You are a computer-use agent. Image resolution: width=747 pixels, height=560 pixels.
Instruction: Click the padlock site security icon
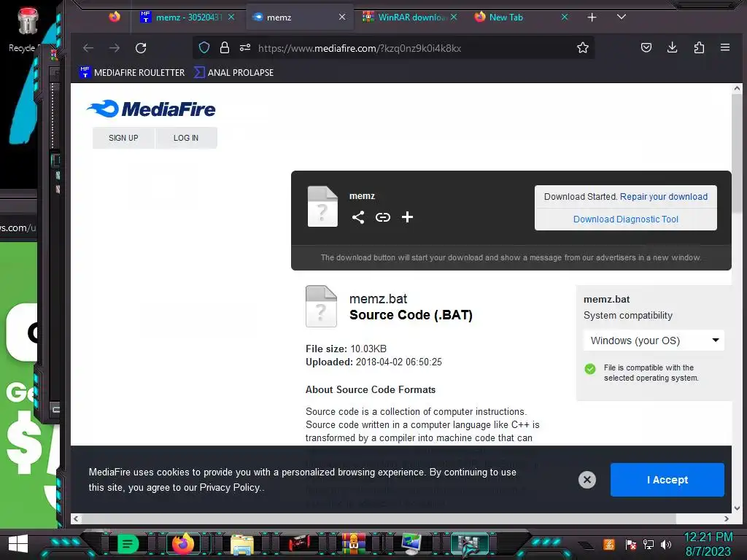click(x=225, y=47)
